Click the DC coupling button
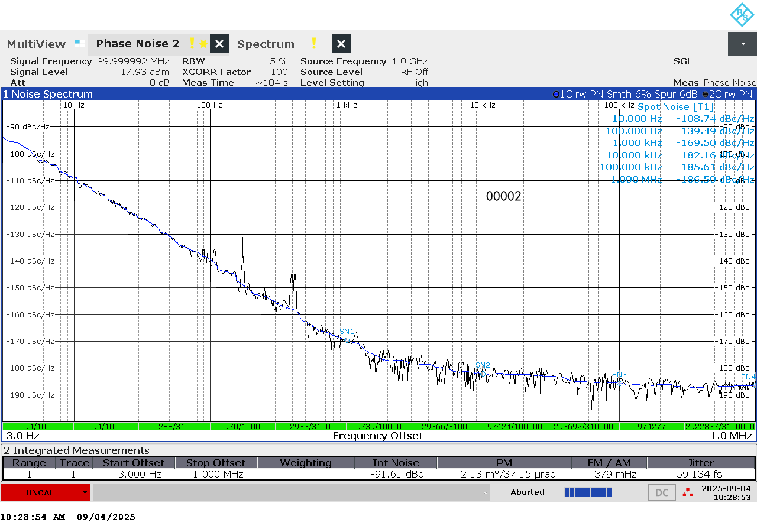 (662, 492)
